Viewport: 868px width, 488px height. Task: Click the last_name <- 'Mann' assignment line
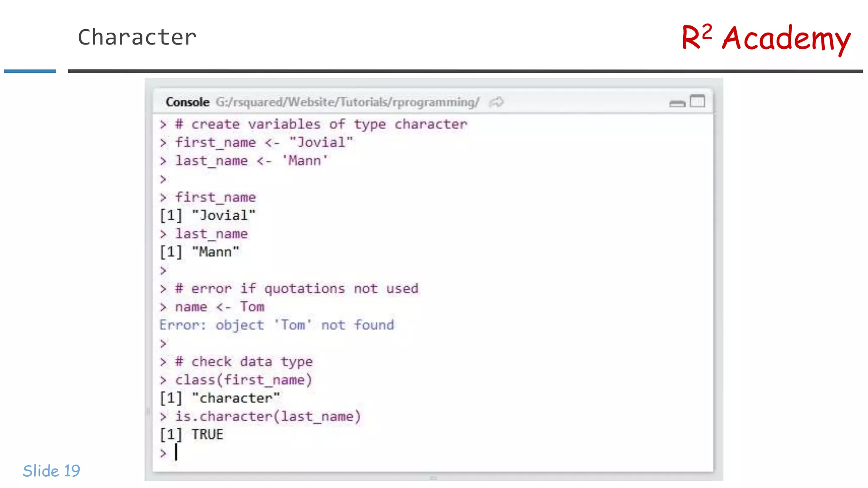pos(251,161)
